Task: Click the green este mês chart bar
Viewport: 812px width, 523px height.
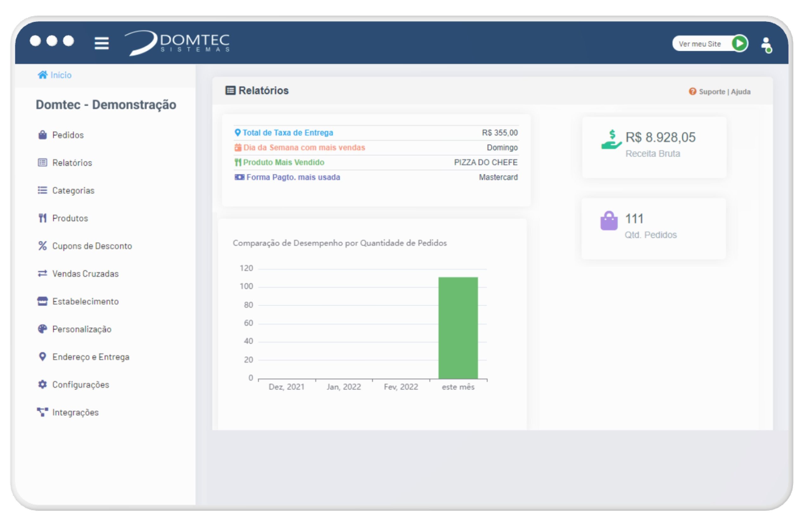Action: coord(457,328)
